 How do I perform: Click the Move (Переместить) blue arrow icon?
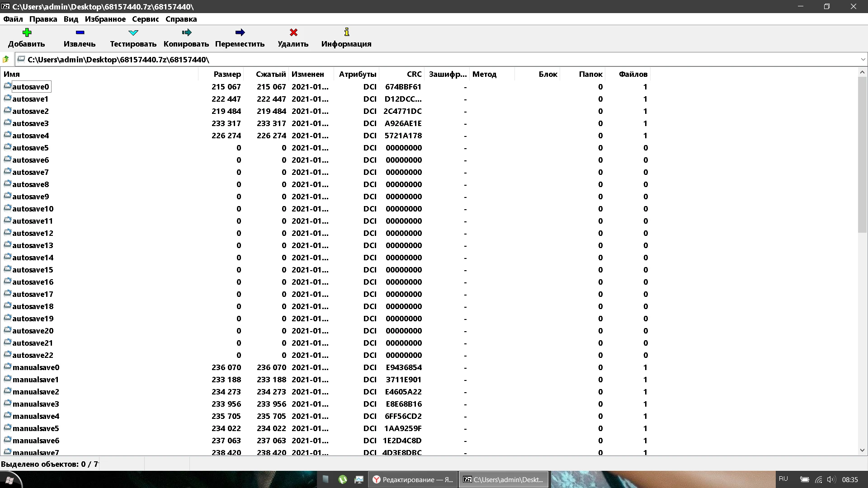(240, 33)
